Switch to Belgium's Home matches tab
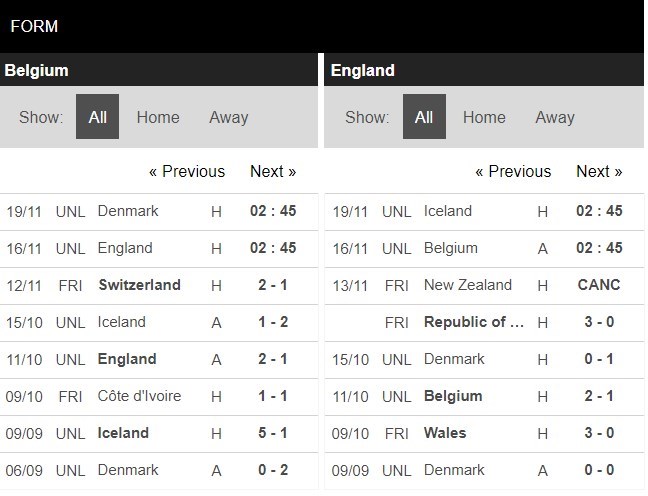The image size is (648, 496). [x=158, y=117]
